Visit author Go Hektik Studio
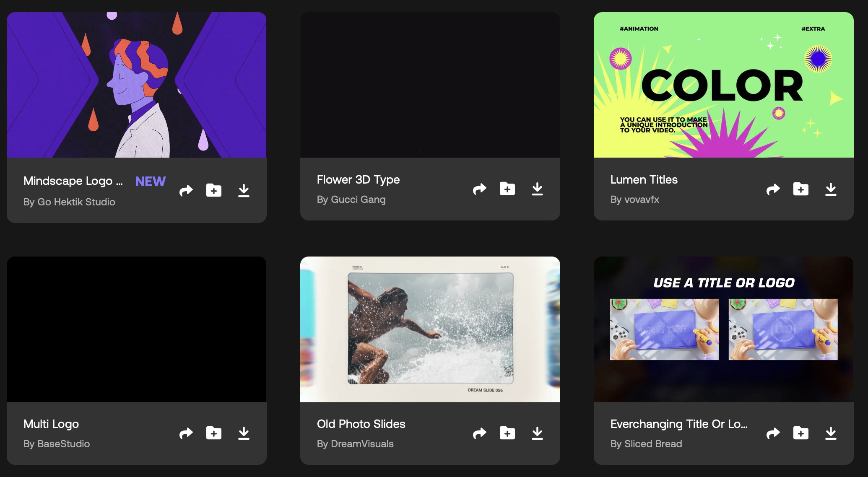This screenshot has width=868, height=477. [76, 202]
